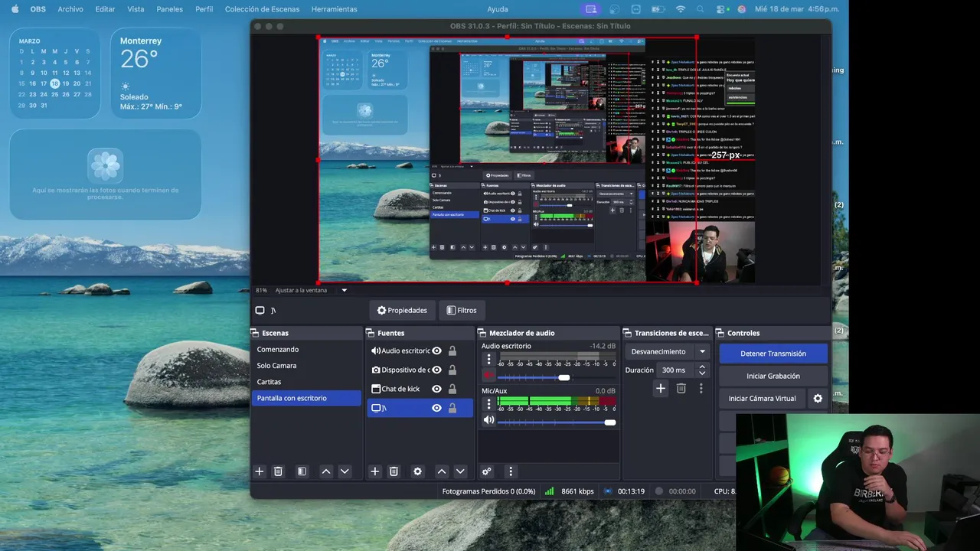Open Apple menu
Screen dimensions: 980x551
click(x=14, y=9)
